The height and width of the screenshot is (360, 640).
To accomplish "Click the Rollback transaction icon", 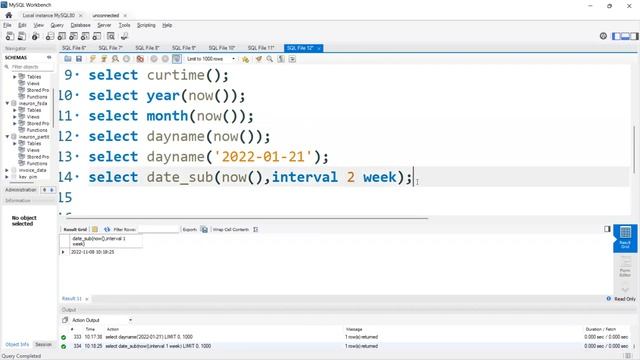I will point(165,59).
